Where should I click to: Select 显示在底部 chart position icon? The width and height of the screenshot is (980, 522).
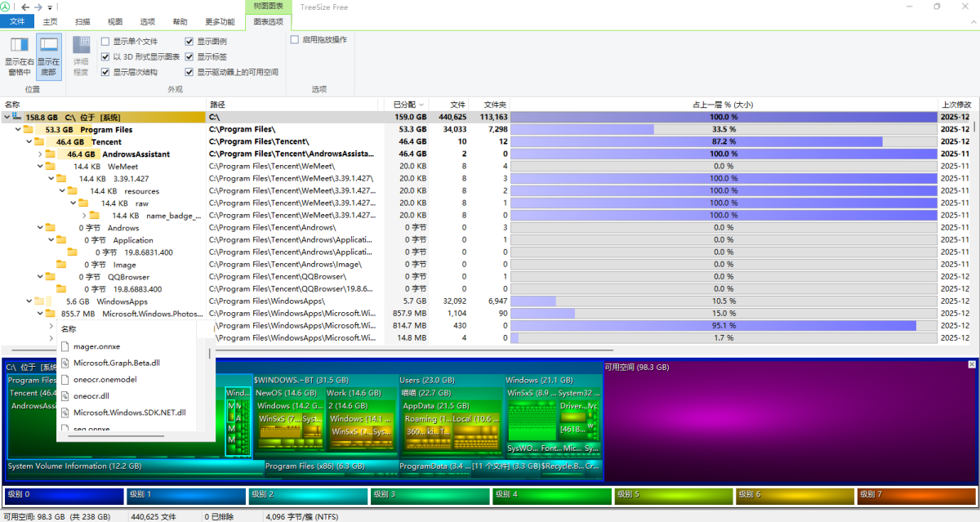click(49, 46)
